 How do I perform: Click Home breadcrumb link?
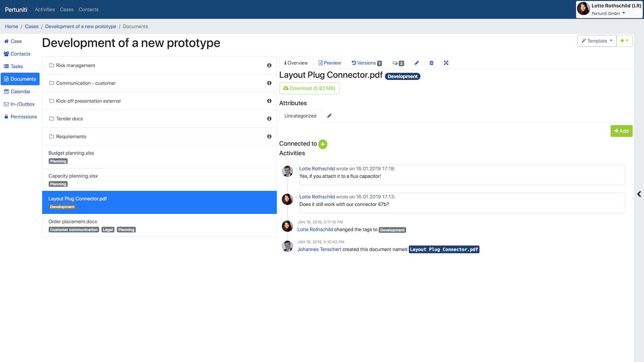point(11,26)
